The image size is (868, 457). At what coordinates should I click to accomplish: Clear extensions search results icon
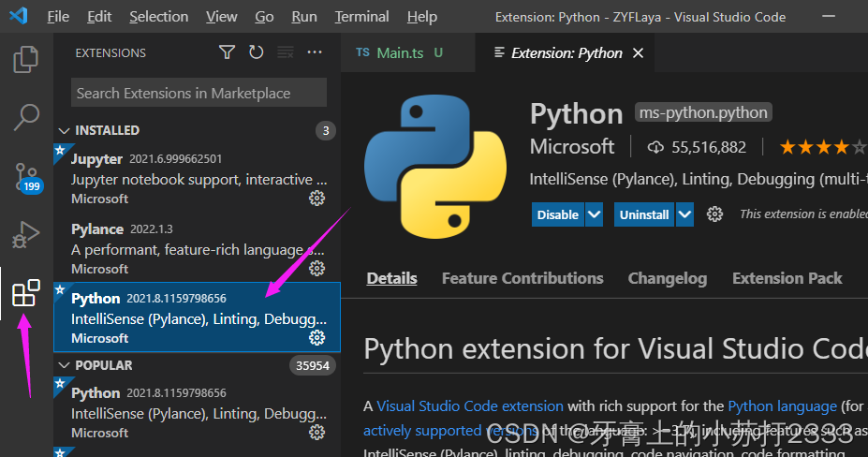click(286, 52)
